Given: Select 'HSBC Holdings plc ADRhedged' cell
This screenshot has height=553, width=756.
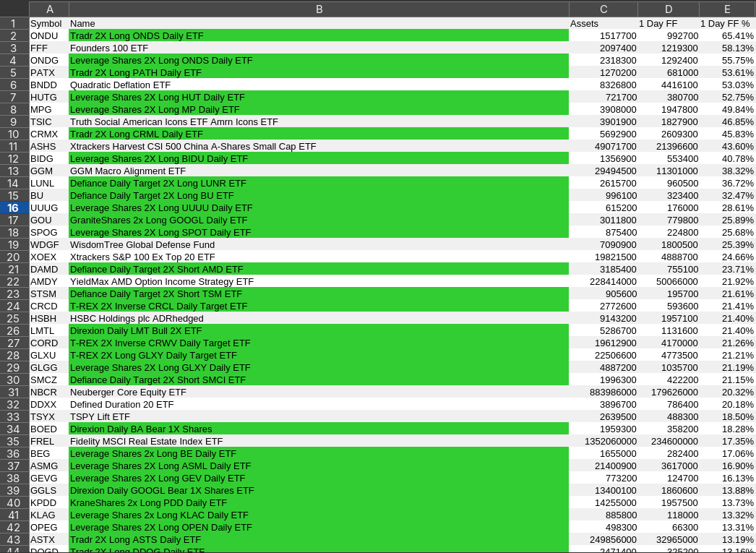Looking at the screenshot, I should pos(319,319).
